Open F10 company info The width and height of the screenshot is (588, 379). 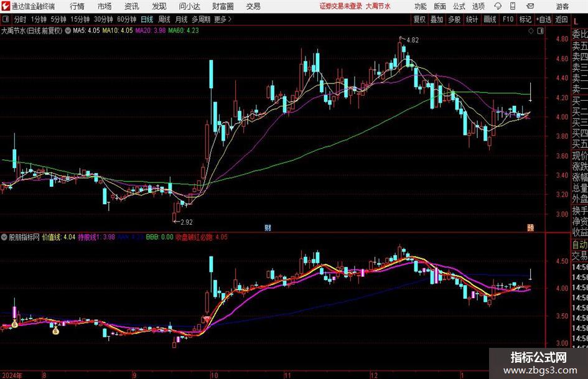click(x=508, y=19)
